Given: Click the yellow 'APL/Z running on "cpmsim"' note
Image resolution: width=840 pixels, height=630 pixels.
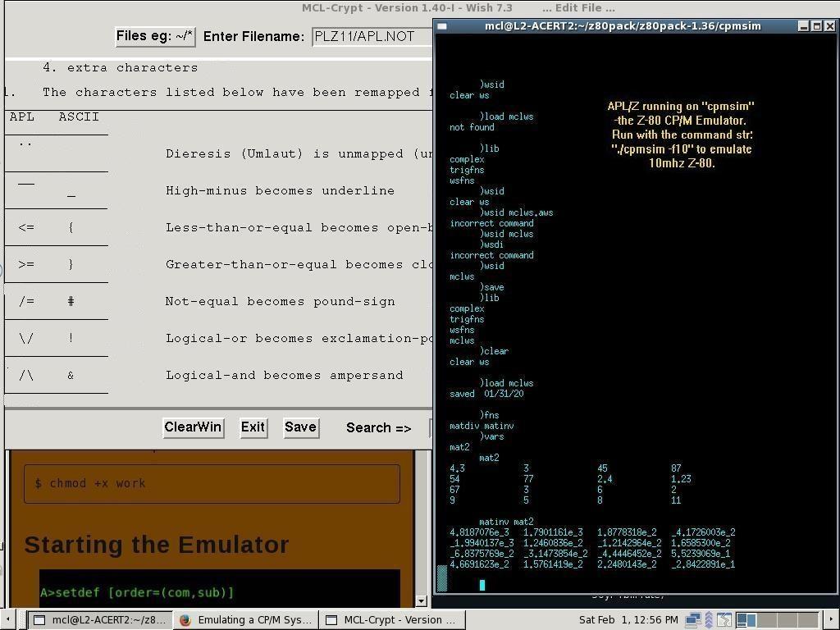Looking at the screenshot, I should pyautogui.click(x=682, y=135).
